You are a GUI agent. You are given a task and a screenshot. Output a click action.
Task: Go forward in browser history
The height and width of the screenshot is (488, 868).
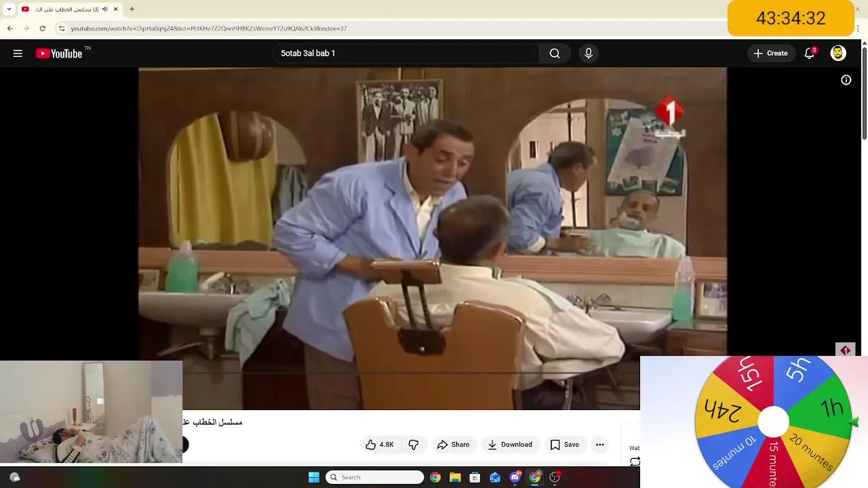26,28
